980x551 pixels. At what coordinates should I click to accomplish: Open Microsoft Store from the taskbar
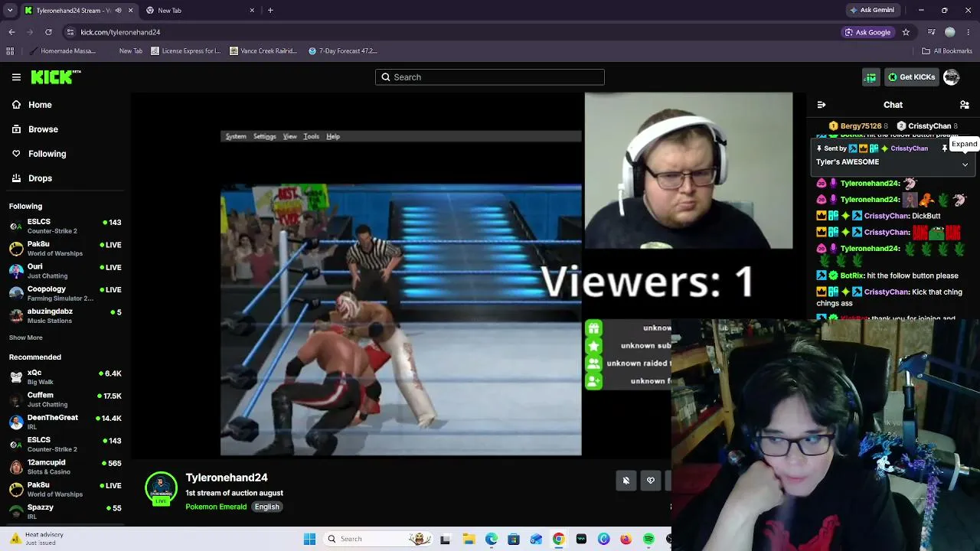pos(514,539)
